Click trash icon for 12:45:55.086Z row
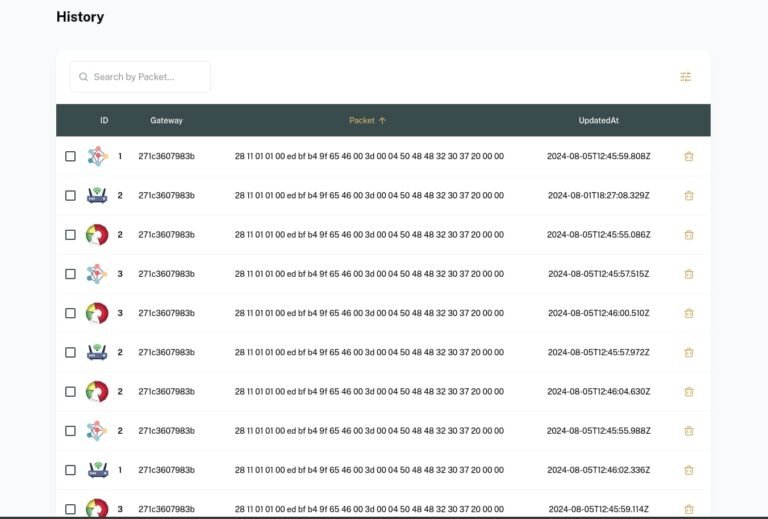 [x=688, y=235]
